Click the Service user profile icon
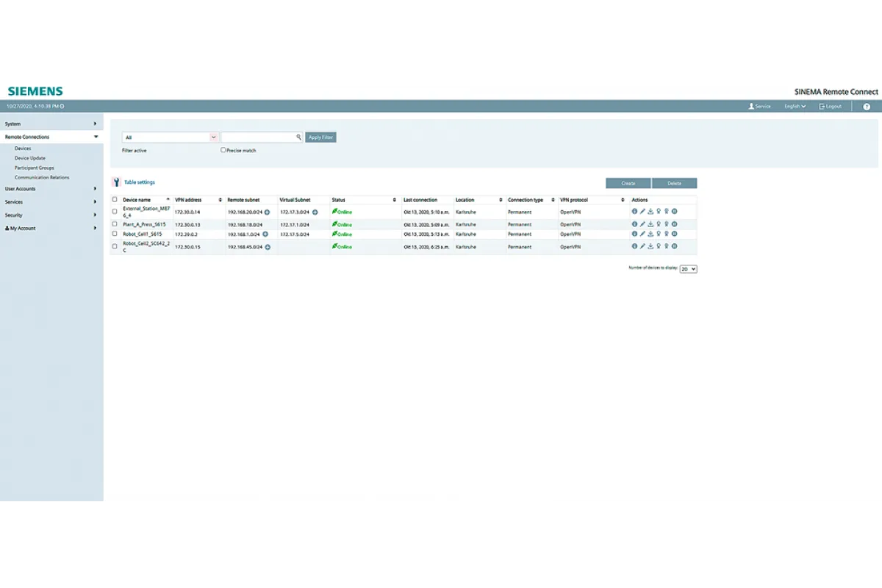This screenshot has height=588, width=882. pyautogui.click(x=751, y=107)
